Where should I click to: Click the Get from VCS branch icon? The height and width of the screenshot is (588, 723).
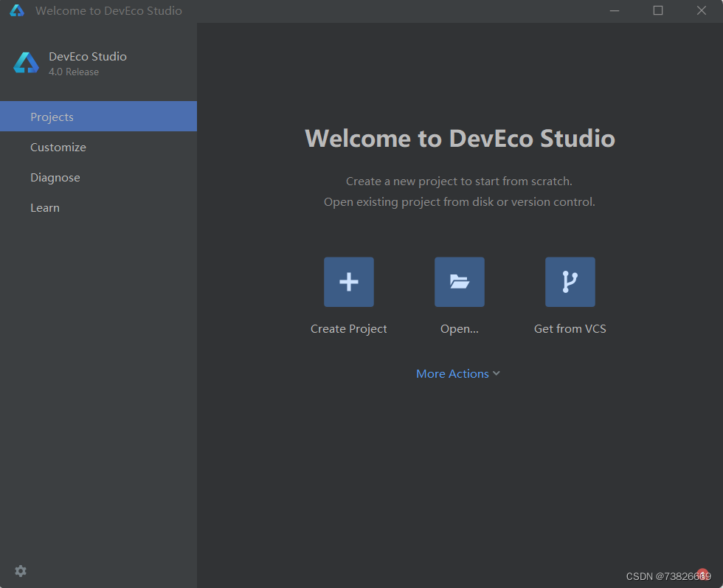click(x=570, y=282)
